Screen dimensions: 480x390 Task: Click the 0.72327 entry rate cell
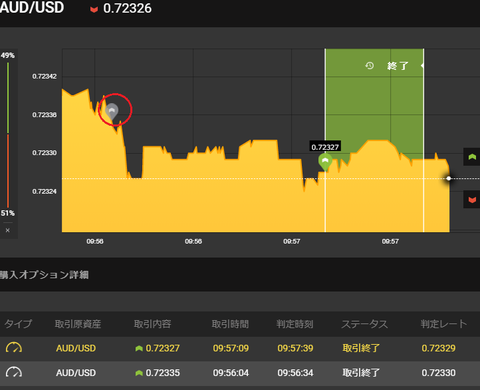tap(158, 348)
